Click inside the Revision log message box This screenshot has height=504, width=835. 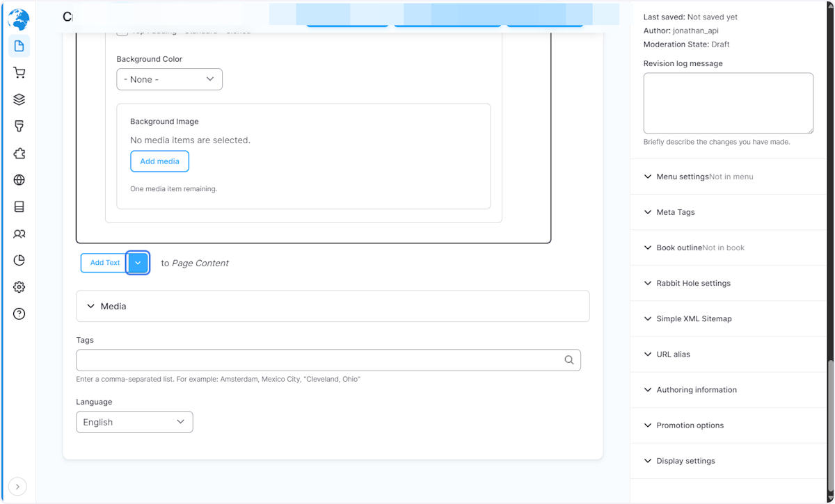(728, 103)
